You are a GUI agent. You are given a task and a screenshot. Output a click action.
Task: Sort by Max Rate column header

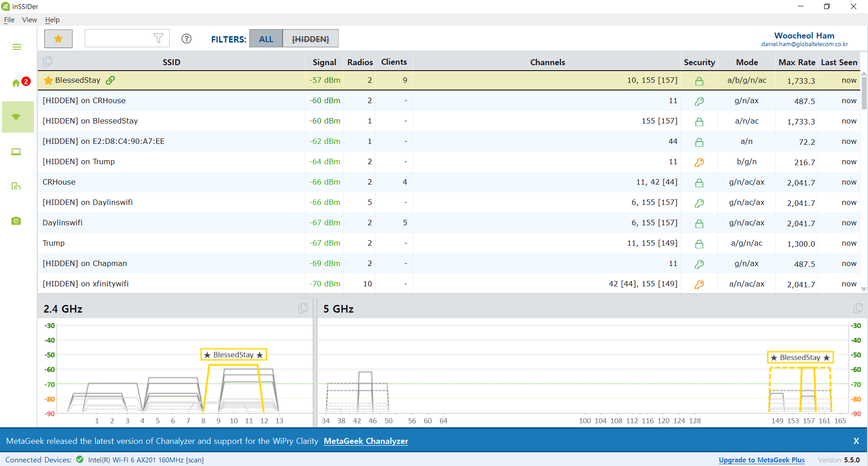pyautogui.click(x=797, y=62)
